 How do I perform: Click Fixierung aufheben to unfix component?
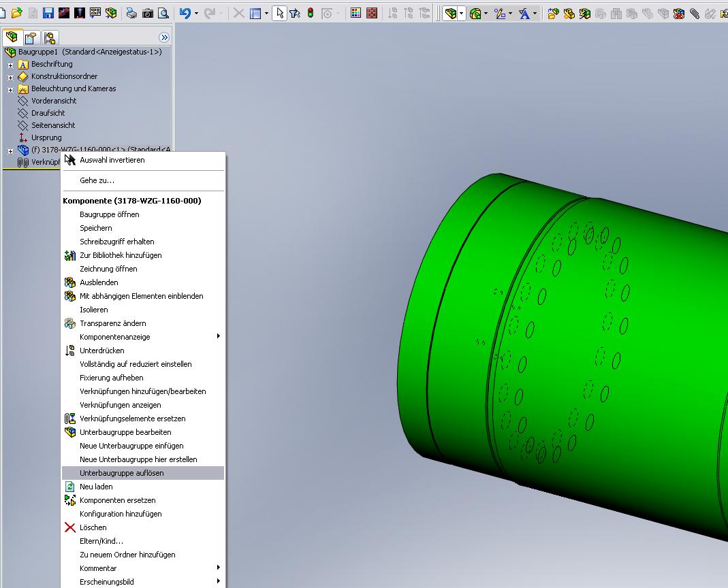(x=112, y=378)
